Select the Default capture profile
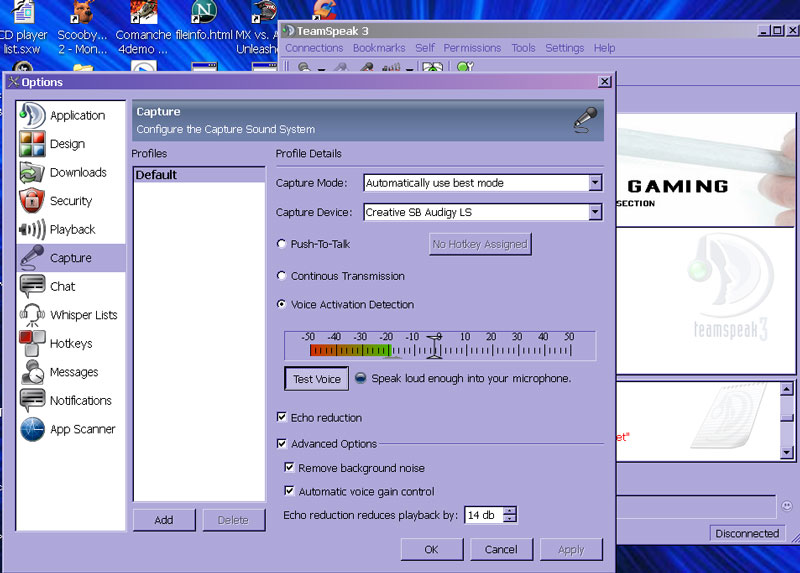The height and width of the screenshot is (573, 800). click(199, 175)
